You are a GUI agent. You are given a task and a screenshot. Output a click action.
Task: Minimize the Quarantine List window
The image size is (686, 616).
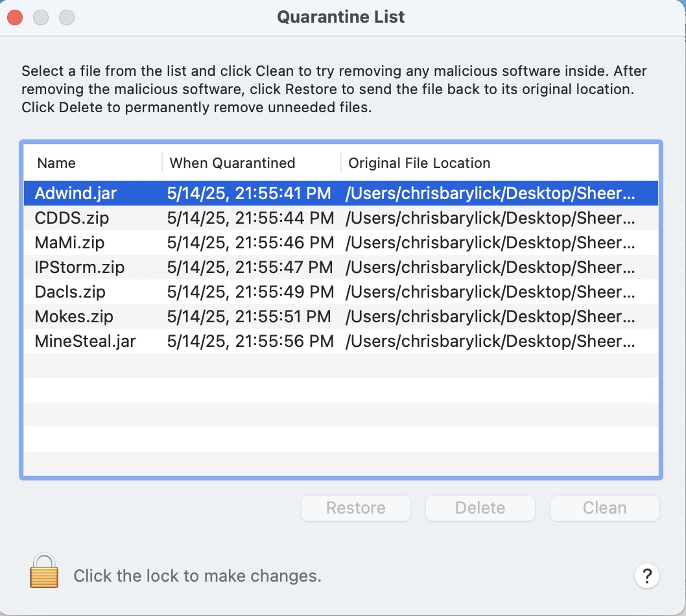[41, 18]
